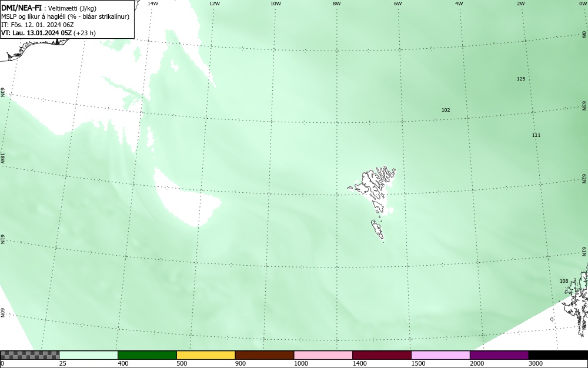The height and width of the screenshot is (368, 588).
Task: Click the "IT: Fös. 12. 01. 2024 06Z" line
Action: click(x=38, y=25)
